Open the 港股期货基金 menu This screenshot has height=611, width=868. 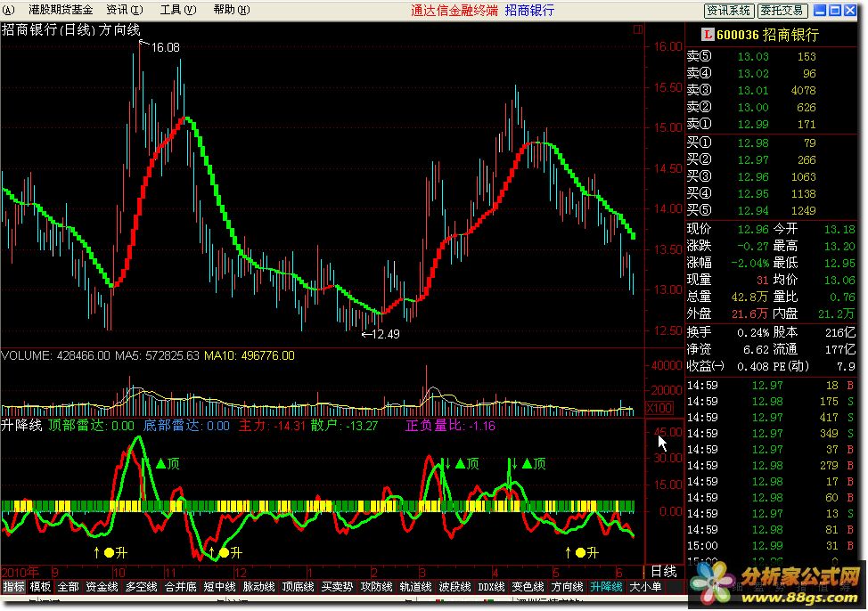click(61, 10)
